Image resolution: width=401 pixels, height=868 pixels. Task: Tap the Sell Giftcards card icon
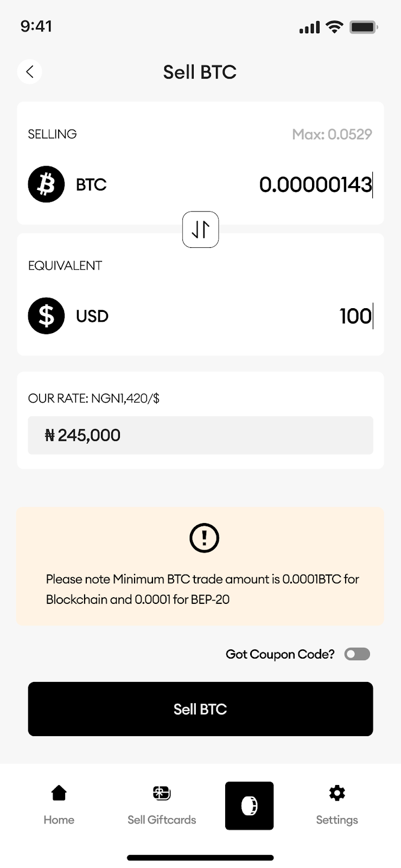coord(162,793)
